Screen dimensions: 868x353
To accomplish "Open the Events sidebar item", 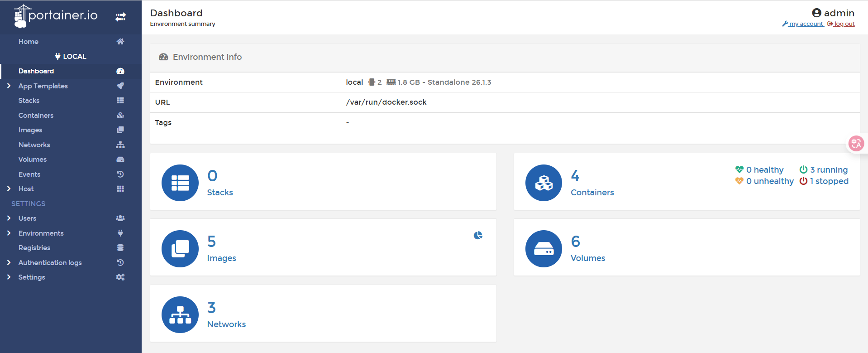I will 29,174.
